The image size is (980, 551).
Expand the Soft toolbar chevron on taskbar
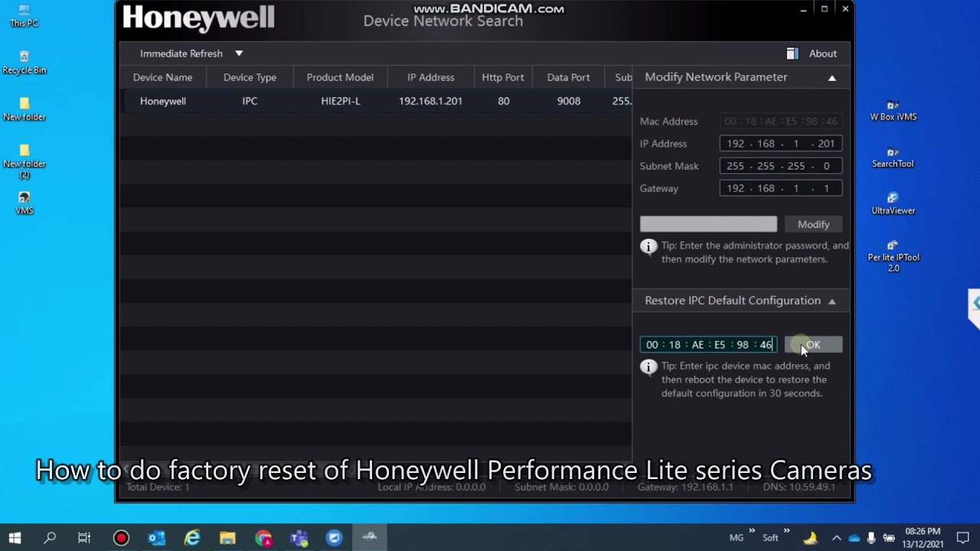786,531
